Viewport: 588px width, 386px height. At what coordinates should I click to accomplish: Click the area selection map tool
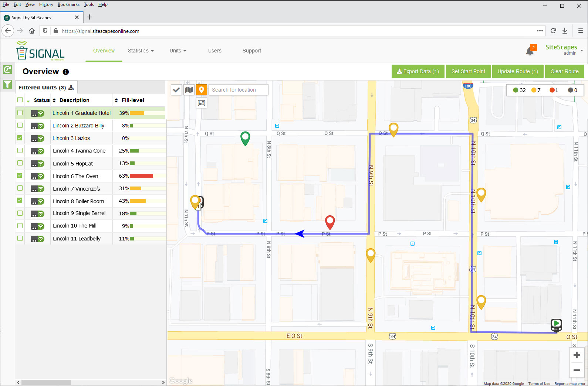pos(201,103)
